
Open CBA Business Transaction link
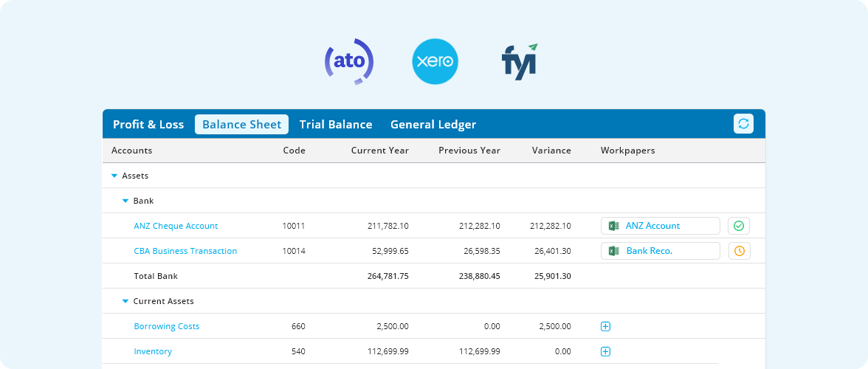click(185, 251)
